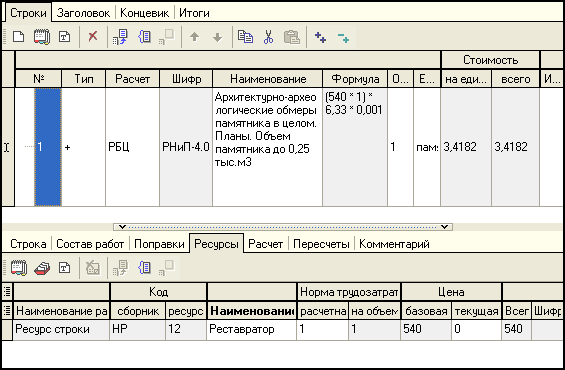Screen dimensions: 565x370
Task: Click the blue brace list icon in top toolbar
Action: 144,36
